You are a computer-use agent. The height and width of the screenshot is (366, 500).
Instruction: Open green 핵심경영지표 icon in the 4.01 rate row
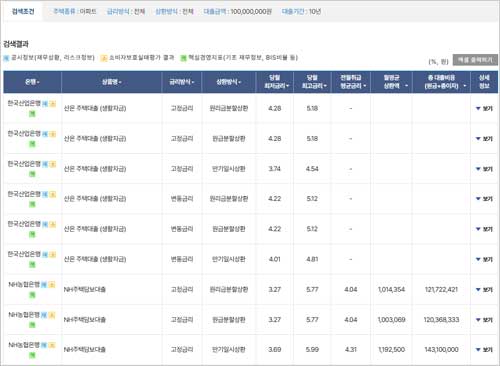point(32,265)
